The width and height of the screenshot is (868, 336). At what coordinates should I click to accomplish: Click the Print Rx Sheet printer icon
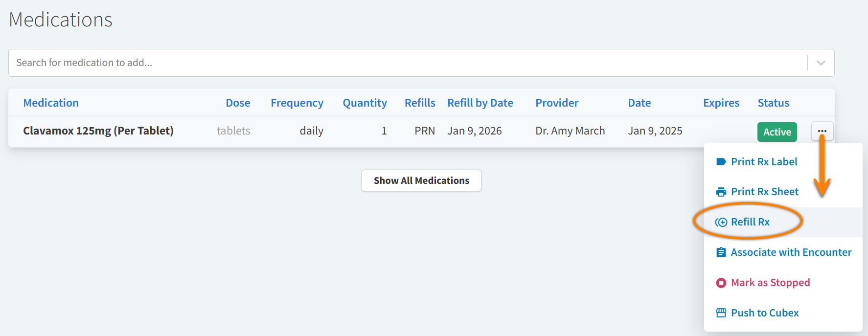click(x=721, y=192)
